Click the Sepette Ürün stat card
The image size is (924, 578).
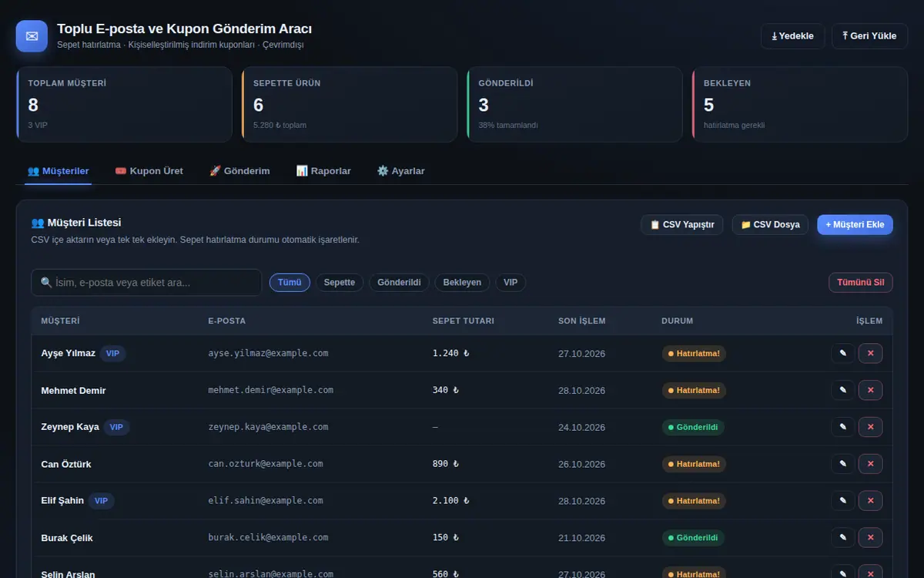[350, 105]
